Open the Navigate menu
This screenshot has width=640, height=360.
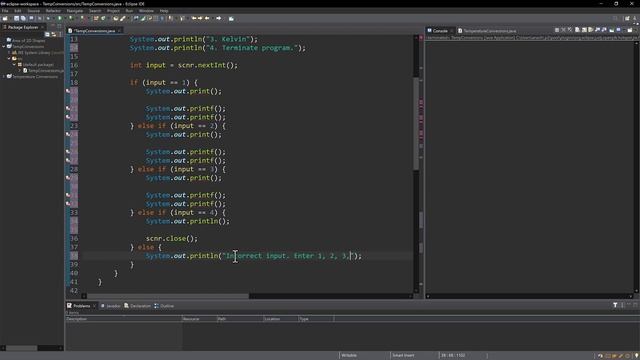(75, 11)
